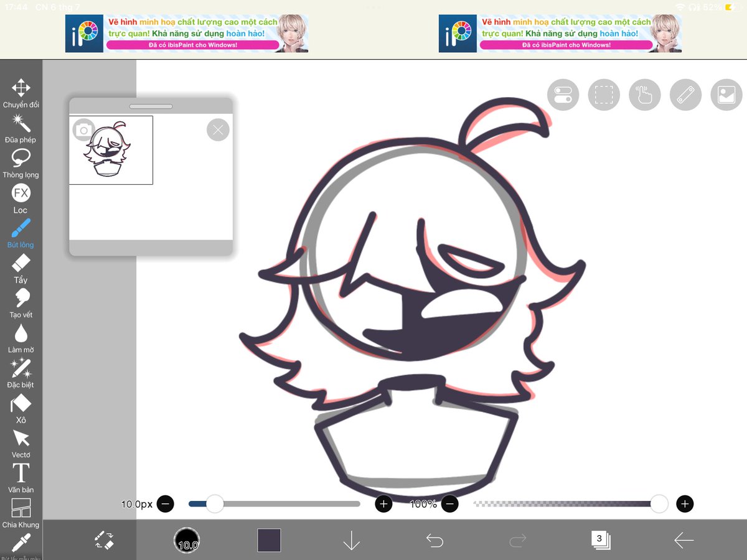Open the current color swatch
Image resolution: width=747 pixels, height=560 pixels.
click(270, 540)
